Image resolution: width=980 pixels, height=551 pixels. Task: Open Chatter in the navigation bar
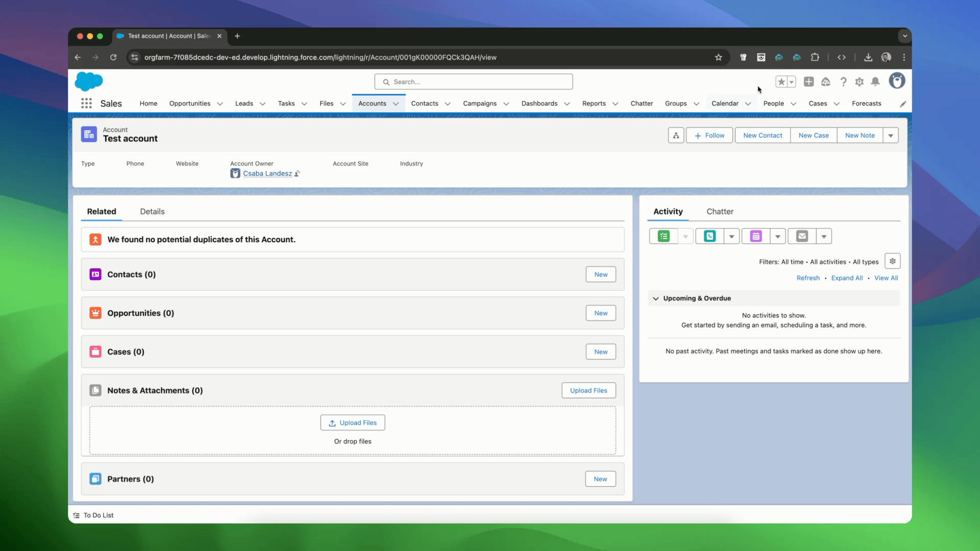pos(642,104)
